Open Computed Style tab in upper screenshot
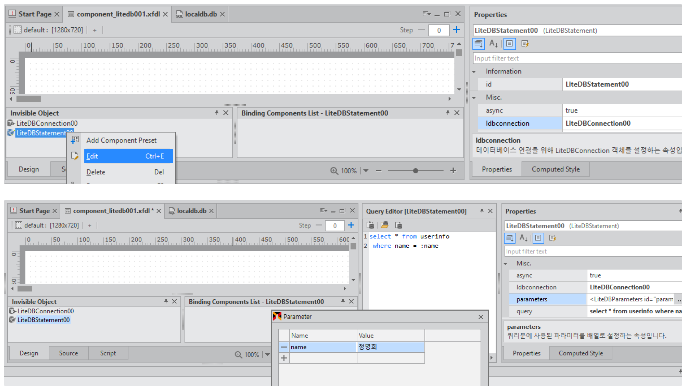Image resolution: width=686 pixels, height=390 pixels. 555,169
